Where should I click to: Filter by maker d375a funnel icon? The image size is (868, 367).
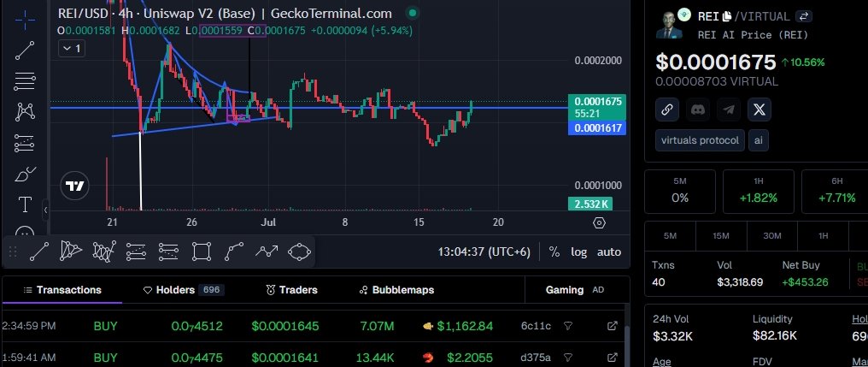567,358
